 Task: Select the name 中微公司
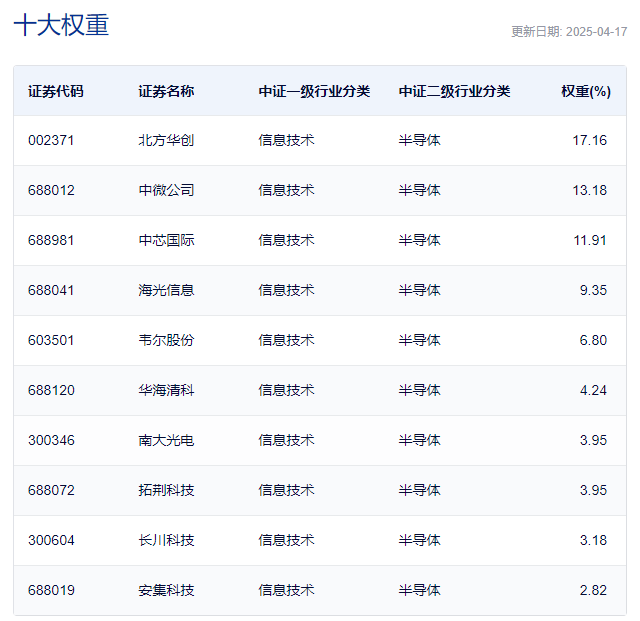pyautogui.click(x=166, y=190)
